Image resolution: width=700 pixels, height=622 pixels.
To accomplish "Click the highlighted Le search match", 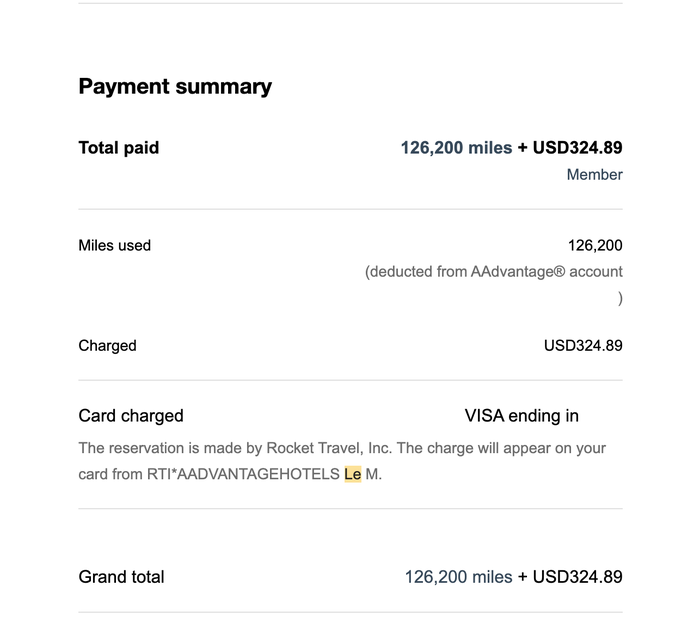I will pyautogui.click(x=353, y=474).
